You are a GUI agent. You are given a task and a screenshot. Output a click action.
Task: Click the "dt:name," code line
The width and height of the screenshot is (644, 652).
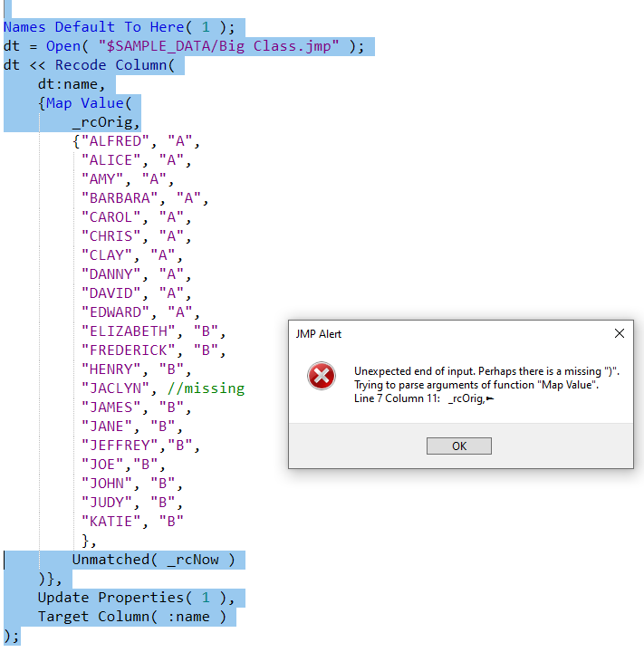[x=72, y=84]
